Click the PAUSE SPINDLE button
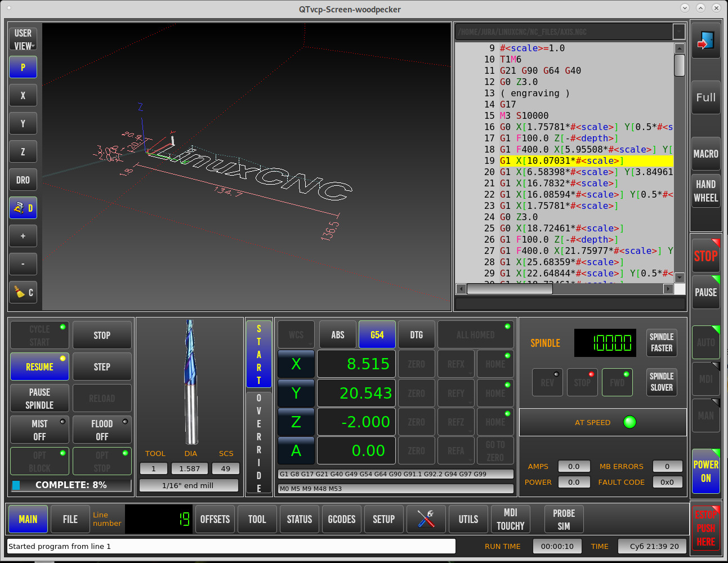 (x=39, y=398)
